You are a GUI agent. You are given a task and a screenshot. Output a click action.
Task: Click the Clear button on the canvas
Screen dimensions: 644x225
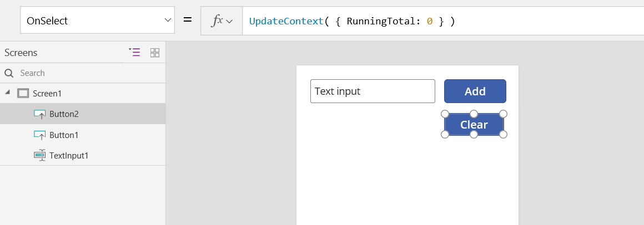click(474, 125)
